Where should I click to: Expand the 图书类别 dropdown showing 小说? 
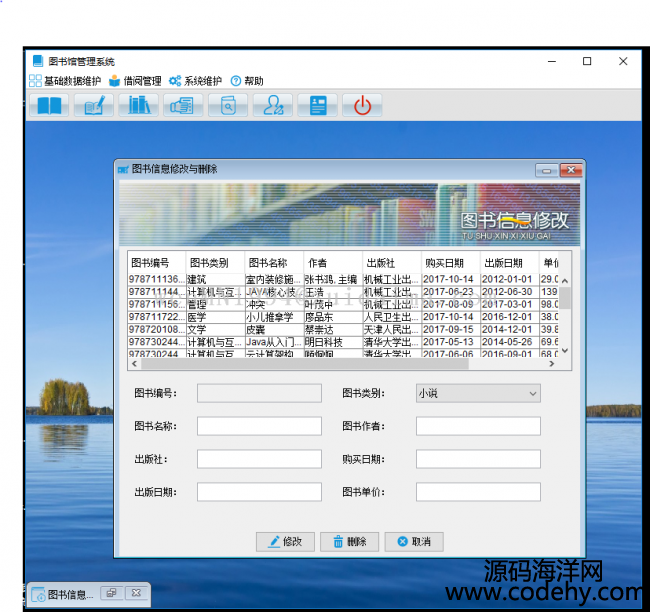[478, 394]
